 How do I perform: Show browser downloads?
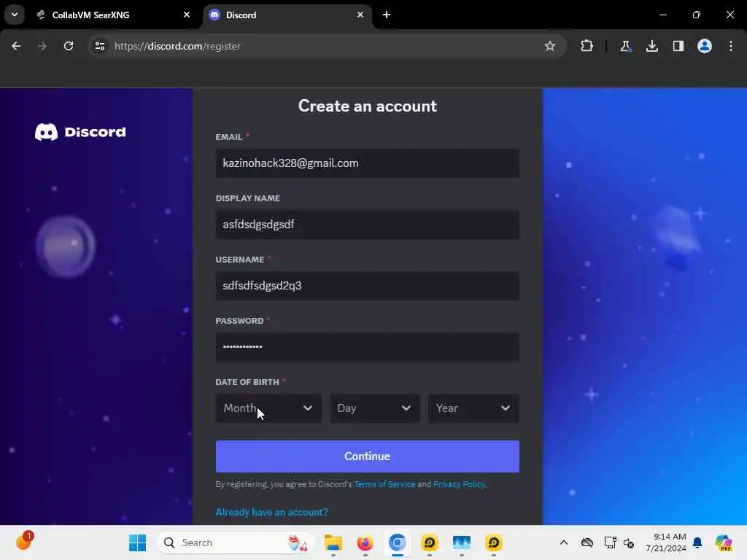point(651,46)
